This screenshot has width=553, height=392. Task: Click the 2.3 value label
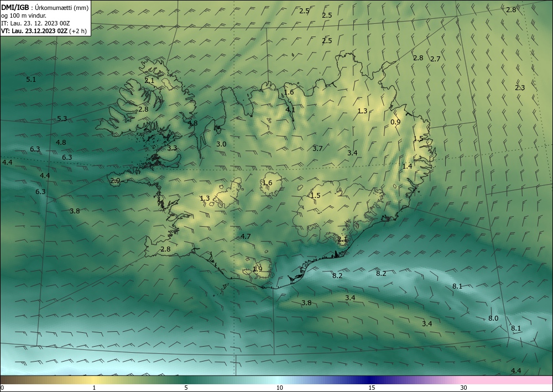(520, 88)
